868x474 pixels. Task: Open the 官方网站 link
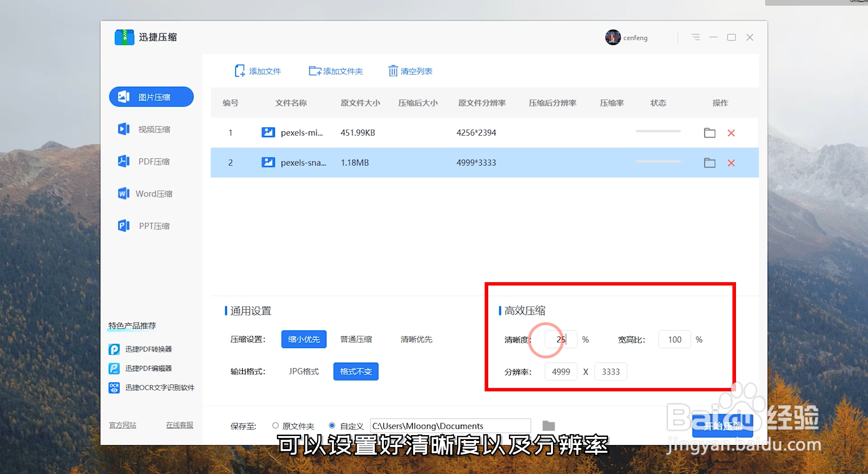pos(123,425)
